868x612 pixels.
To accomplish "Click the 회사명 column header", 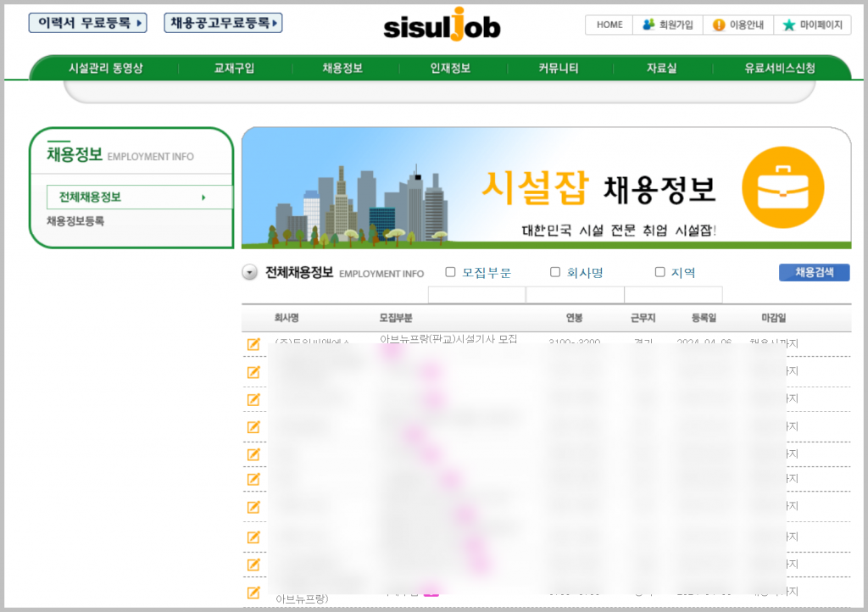I will pyautogui.click(x=287, y=318).
